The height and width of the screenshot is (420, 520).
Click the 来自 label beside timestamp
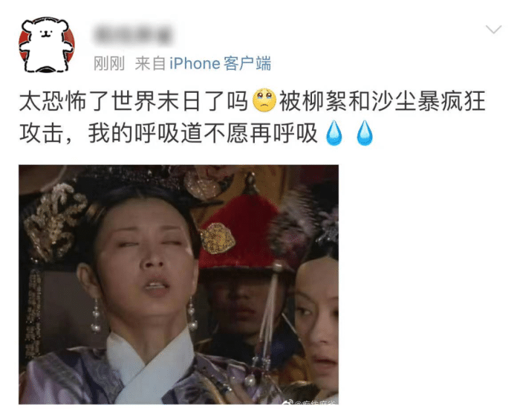coord(150,63)
